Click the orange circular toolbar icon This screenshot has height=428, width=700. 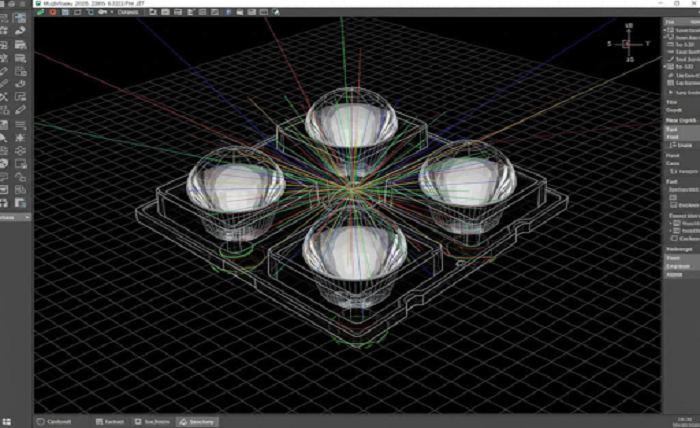(x=53, y=12)
